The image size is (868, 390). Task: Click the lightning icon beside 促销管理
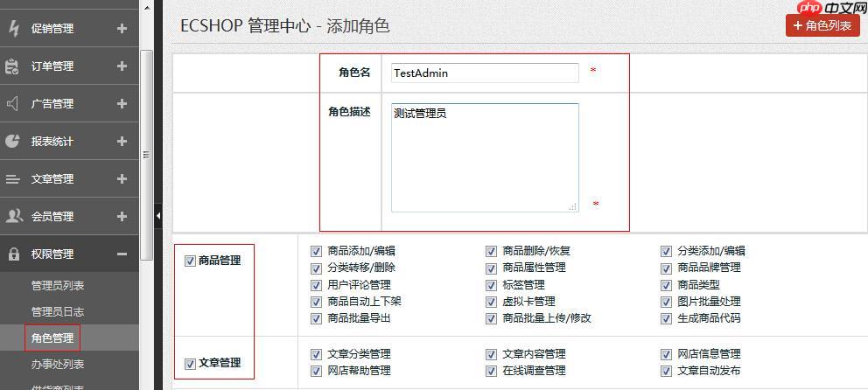(13, 29)
